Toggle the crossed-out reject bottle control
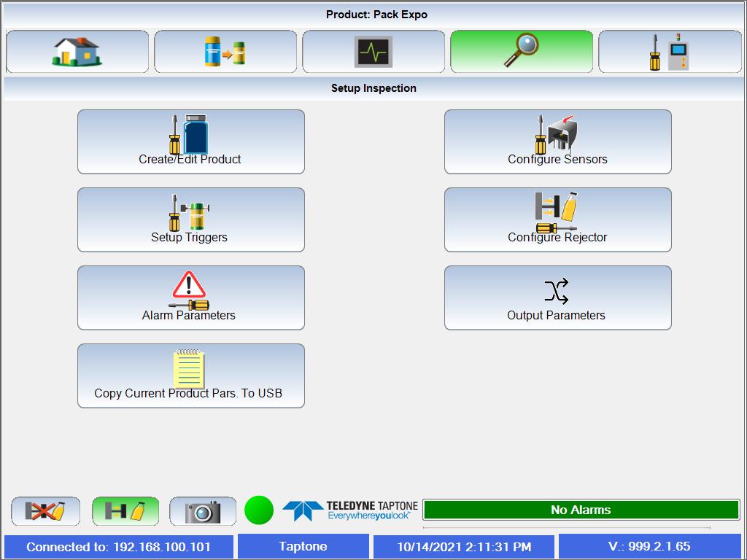Viewport: 747px width, 560px height. point(45,511)
